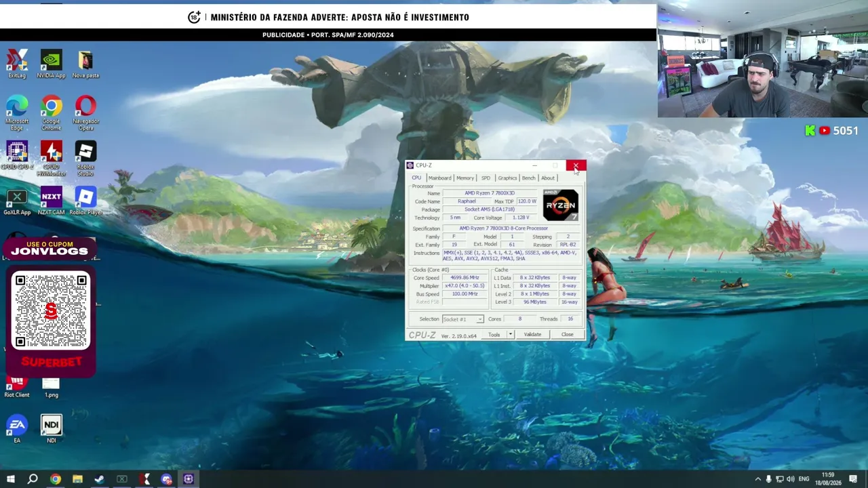Click the Validate button in CPU-Z
The image size is (868, 488).
click(532, 335)
